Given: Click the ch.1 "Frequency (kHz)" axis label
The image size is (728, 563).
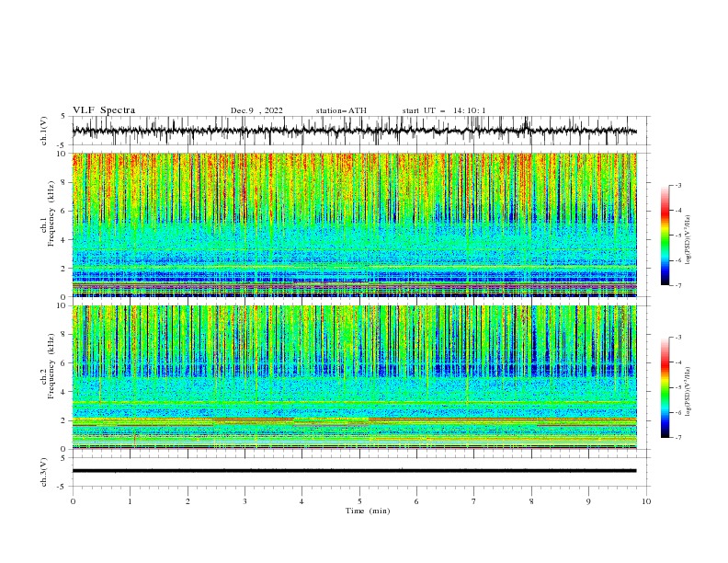Looking at the screenshot, I should click(51, 214).
